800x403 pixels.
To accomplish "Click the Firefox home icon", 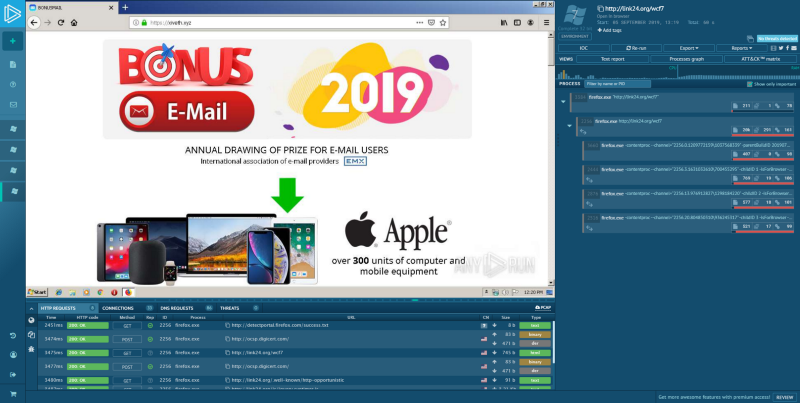I will [x=74, y=22].
